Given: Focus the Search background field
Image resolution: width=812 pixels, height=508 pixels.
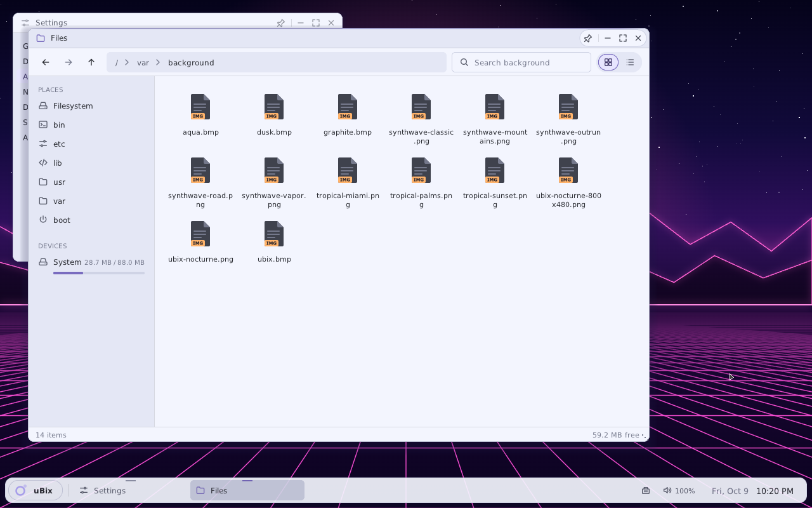Looking at the screenshot, I should 521,62.
